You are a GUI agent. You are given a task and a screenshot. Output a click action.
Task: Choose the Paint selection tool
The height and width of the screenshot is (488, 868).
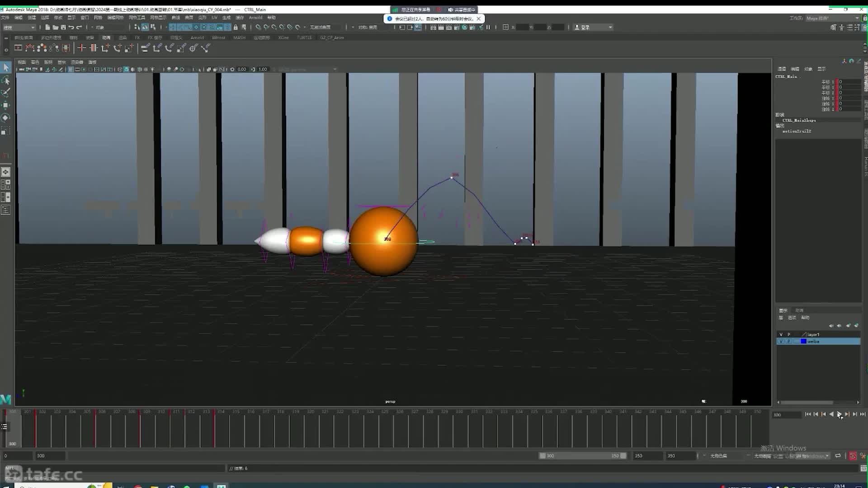(x=6, y=93)
